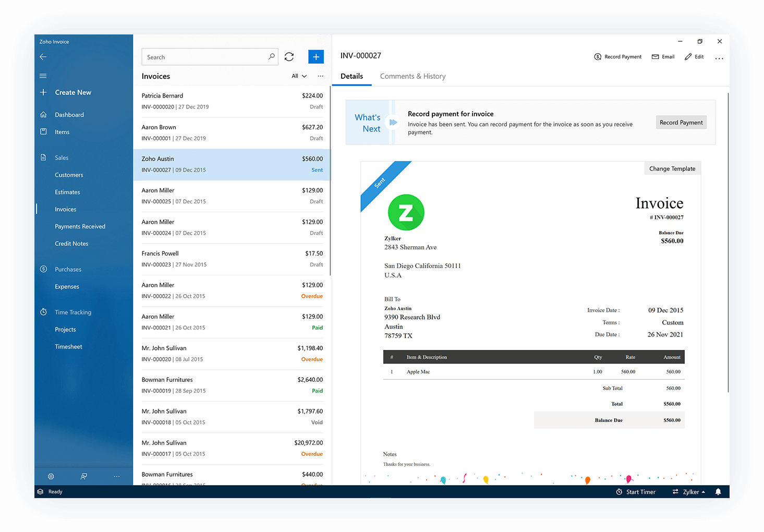Click Record Payment button in What's Next banner
Image resolution: width=764 pixels, height=532 pixels.
pos(681,123)
